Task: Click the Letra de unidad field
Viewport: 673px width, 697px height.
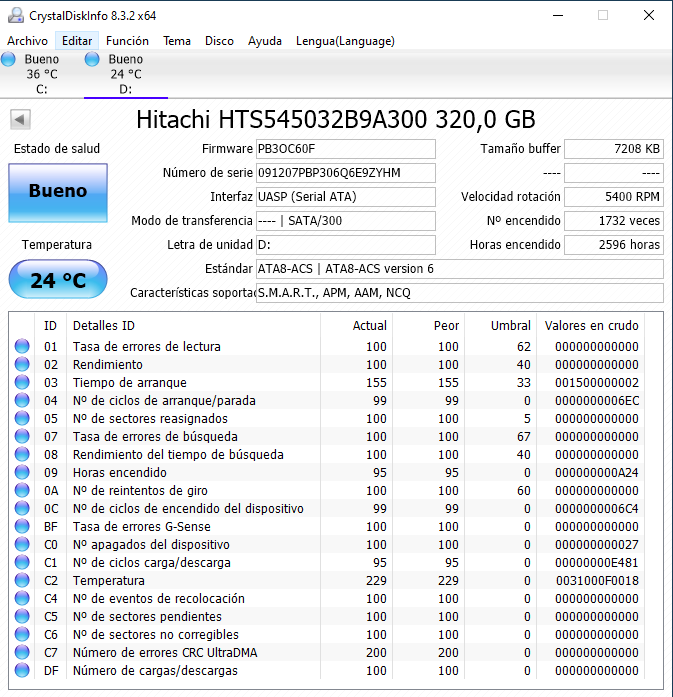Action: (345, 245)
